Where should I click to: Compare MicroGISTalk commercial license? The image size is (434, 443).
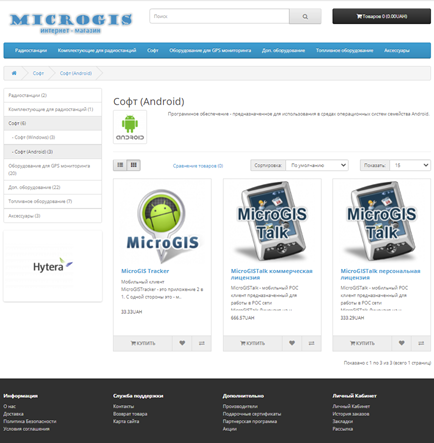point(311,343)
